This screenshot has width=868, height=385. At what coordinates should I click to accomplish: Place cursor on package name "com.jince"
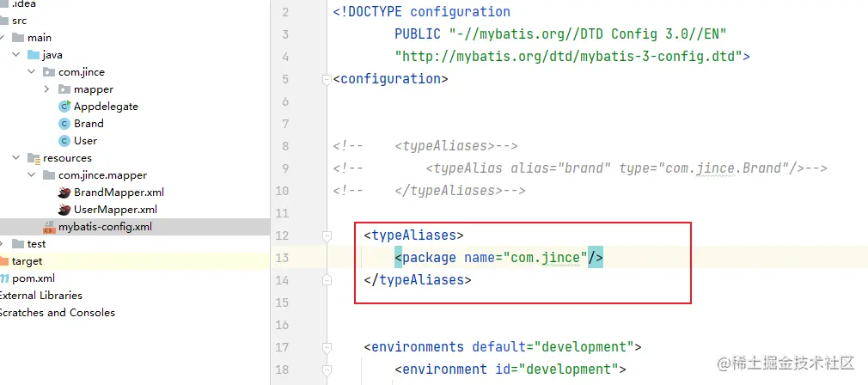(x=545, y=258)
